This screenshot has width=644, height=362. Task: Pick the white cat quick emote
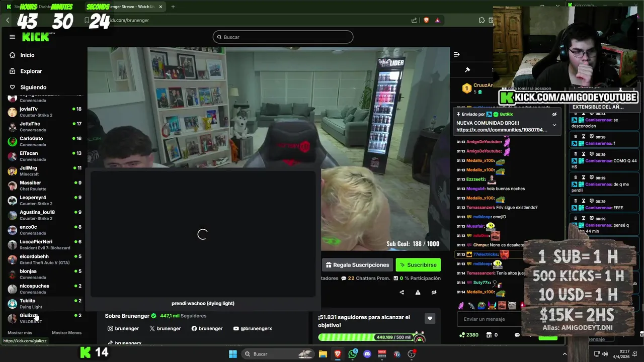coord(512,305)
